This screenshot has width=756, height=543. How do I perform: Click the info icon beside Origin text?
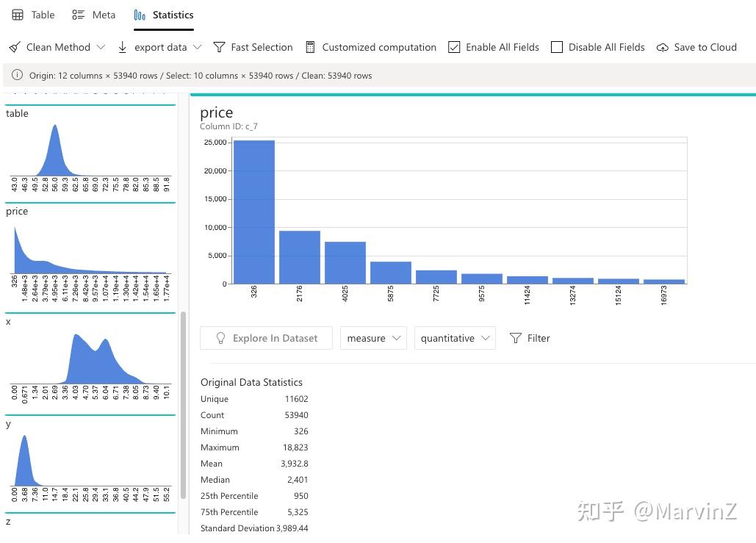[x=17, y=75]
